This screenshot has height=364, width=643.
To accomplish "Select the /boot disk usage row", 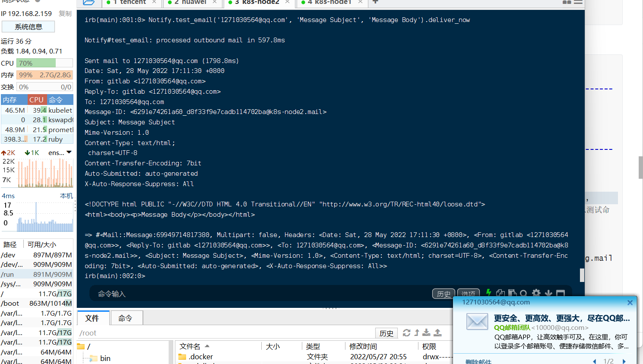I will 37,303.
